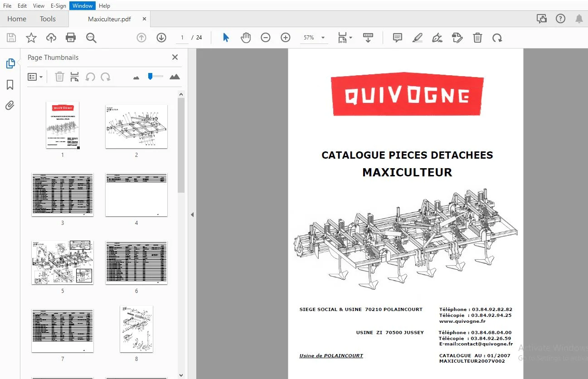Open the Attachments paperclip panel
Viewport: 588px width, 379px height.
coord(10,106)
